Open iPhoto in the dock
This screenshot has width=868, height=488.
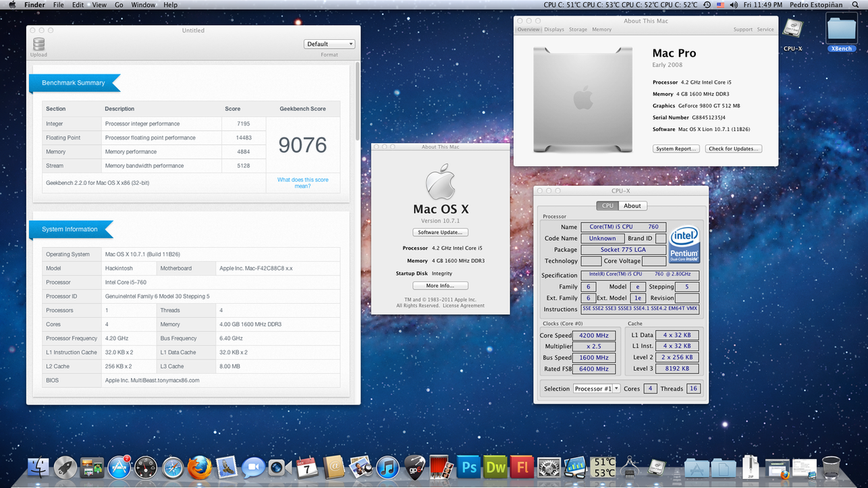(360, 467)
